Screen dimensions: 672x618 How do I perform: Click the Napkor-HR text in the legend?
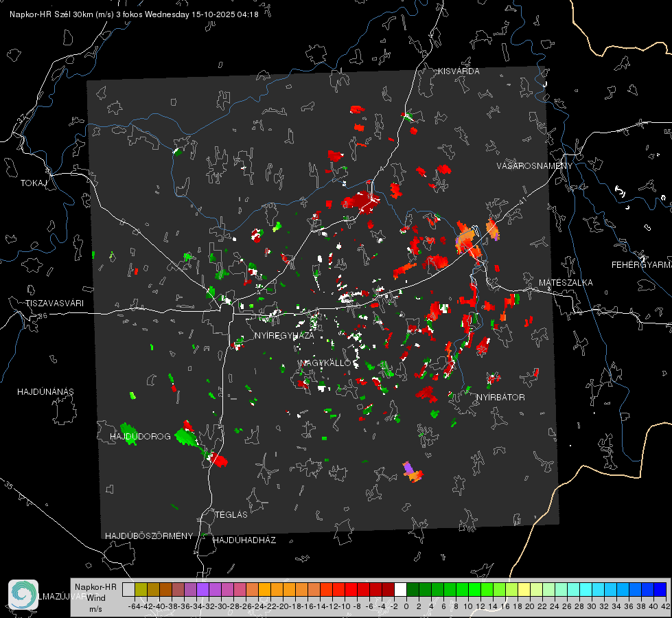95,586
